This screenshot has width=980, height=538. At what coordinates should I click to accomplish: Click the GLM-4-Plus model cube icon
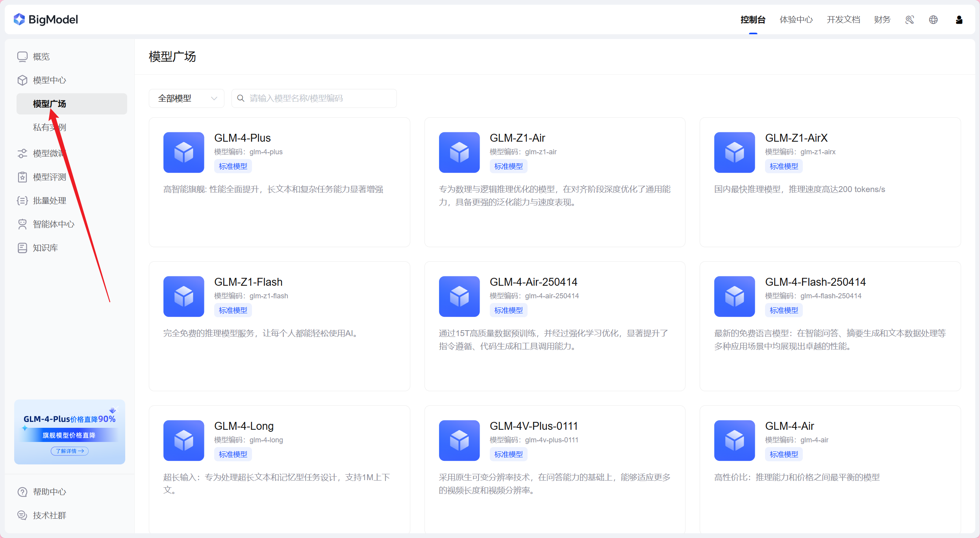[184, 152]
